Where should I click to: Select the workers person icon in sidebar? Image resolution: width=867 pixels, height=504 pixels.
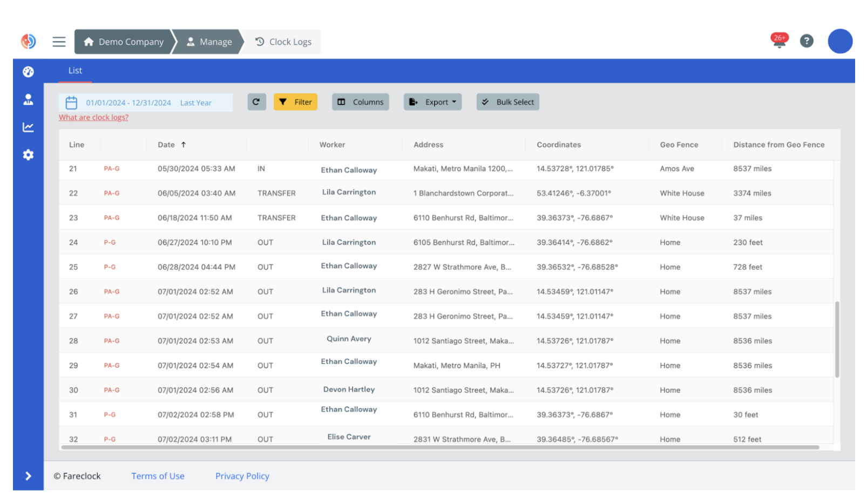(x=28, y=100)
